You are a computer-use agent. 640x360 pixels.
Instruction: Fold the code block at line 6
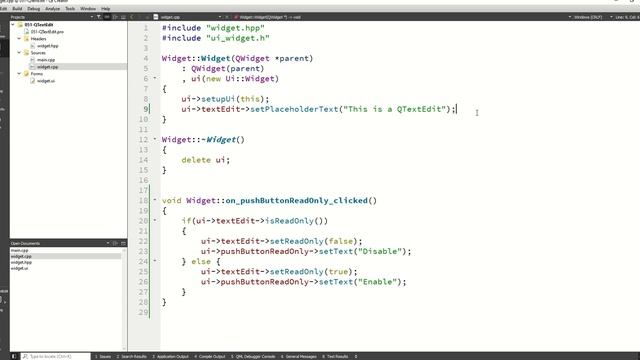(155, 78)
